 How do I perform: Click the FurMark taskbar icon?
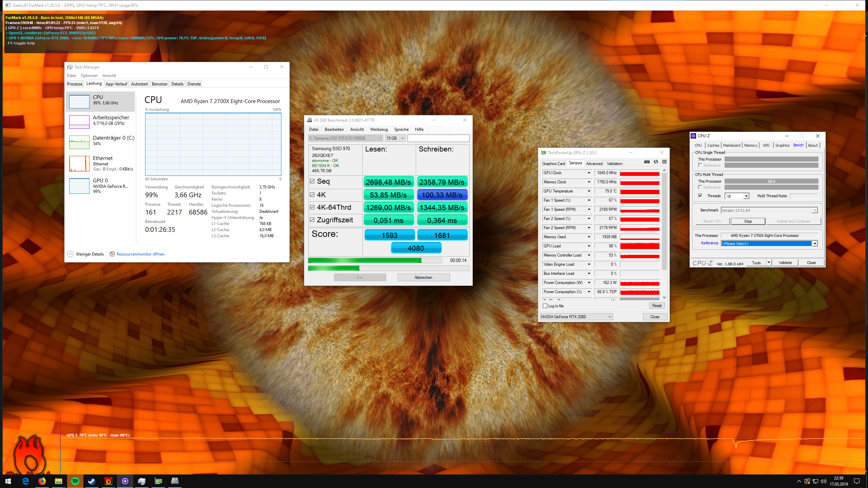[108, 481]
